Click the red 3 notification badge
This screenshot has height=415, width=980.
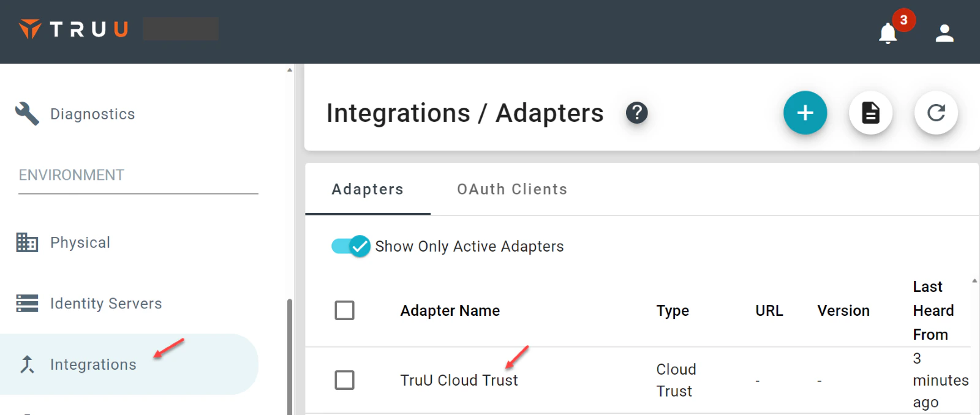[903, 20]
